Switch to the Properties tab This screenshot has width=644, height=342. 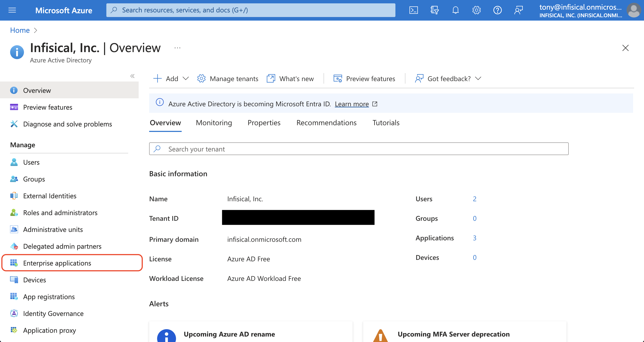264,123
